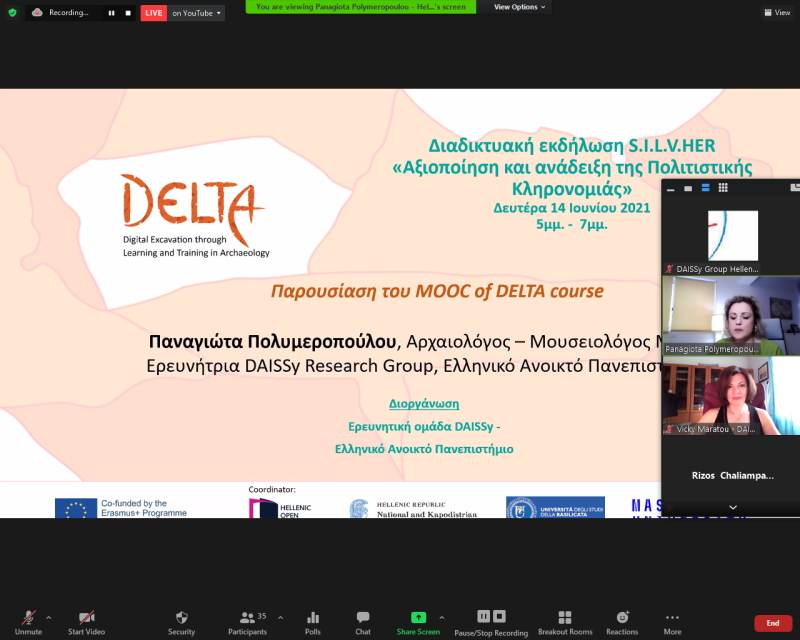Image resolution: width=800 pixels, height=640 pixels.
Task: Open the Polls window
Action: click(x=313, y=623)
